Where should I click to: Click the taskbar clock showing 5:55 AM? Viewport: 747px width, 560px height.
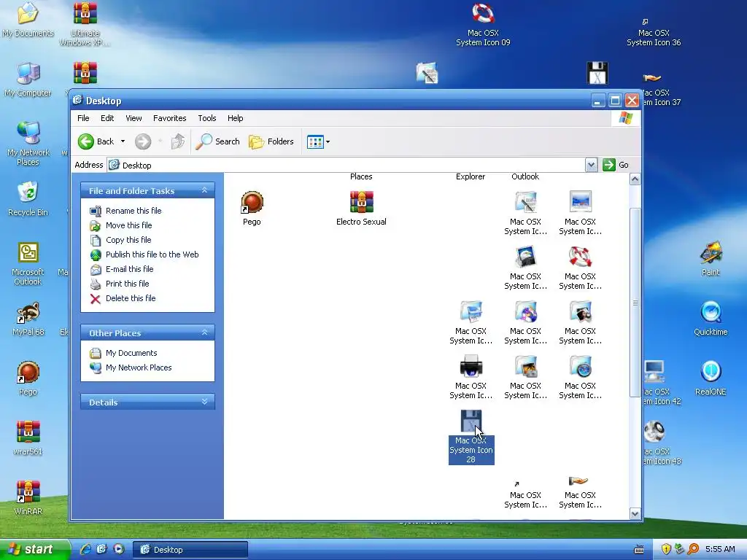coord(720,549)
